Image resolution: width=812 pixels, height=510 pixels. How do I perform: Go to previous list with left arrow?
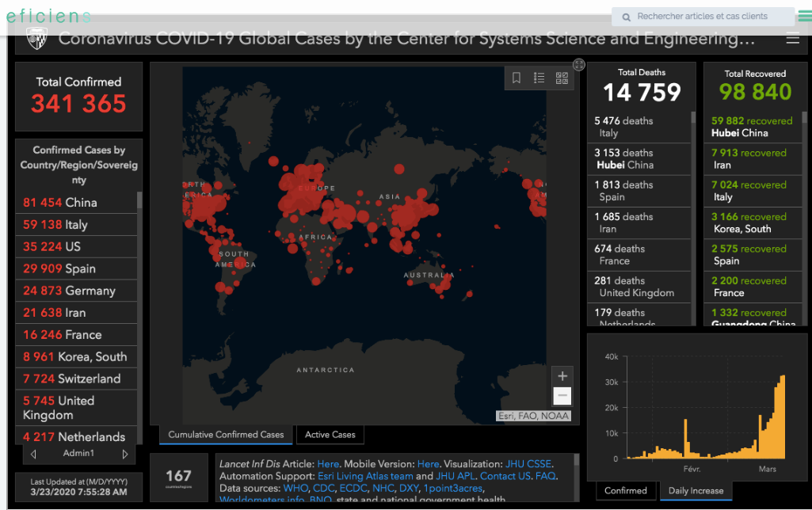coord(33,454)
